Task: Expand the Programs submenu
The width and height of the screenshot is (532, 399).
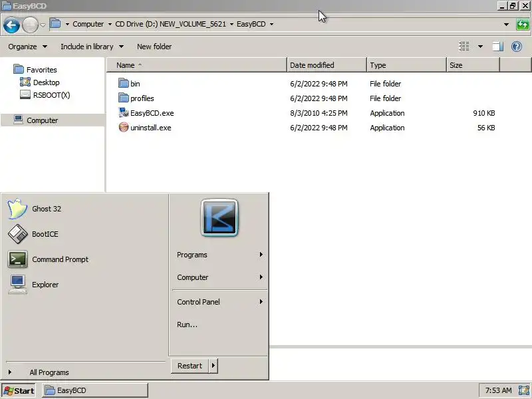Action: pos(219,255)
